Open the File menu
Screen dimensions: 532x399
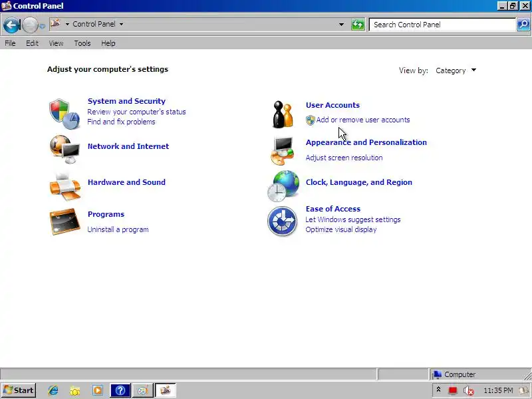[10, 43]
